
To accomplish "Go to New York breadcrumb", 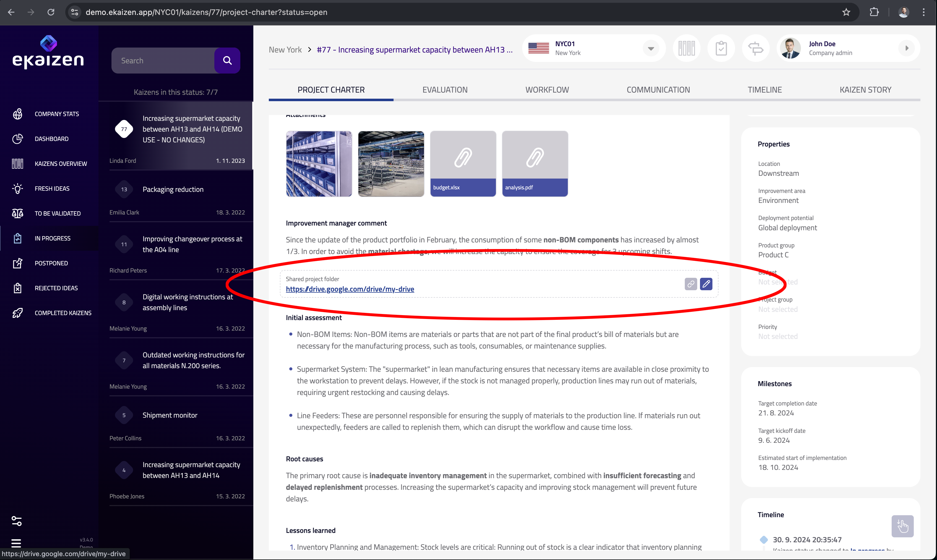I will 285,50.
